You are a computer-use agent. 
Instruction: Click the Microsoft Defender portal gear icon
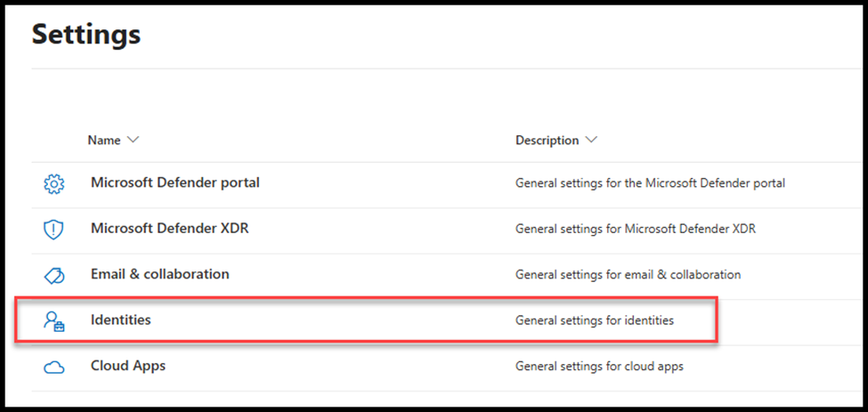[54, 184]
